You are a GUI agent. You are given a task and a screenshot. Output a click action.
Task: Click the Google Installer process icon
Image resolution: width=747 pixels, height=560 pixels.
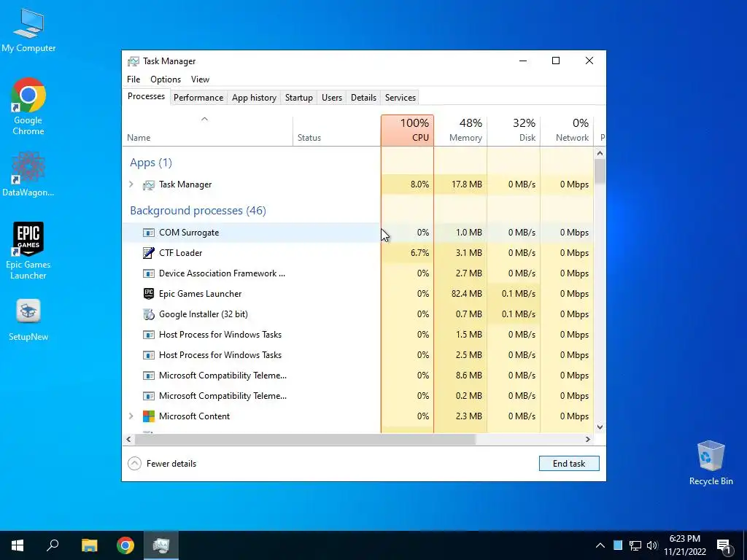point(149,314)
